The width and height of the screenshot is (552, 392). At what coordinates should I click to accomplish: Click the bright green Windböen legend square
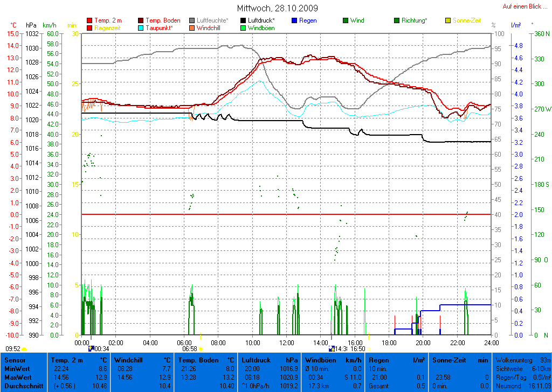click(243, 27)
